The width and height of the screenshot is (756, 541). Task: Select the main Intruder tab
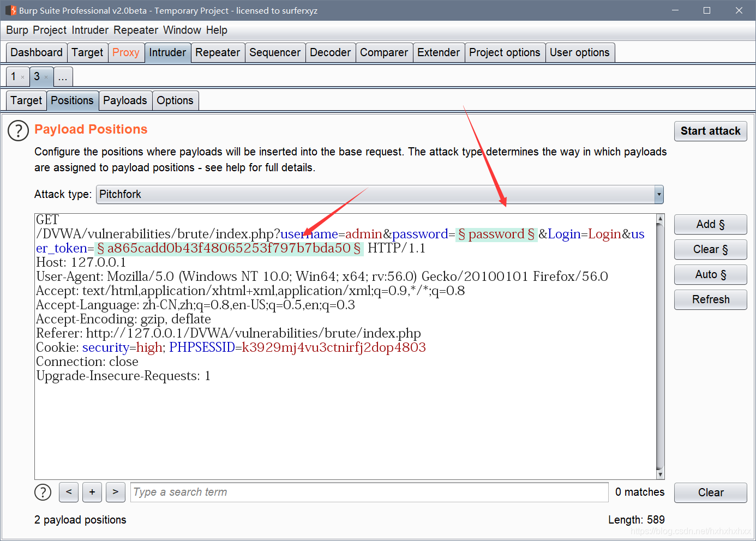click(x=167, y=52)
